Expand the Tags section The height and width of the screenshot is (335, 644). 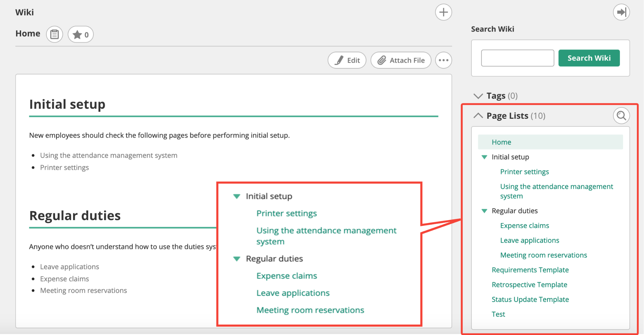(x=478, y=96)
